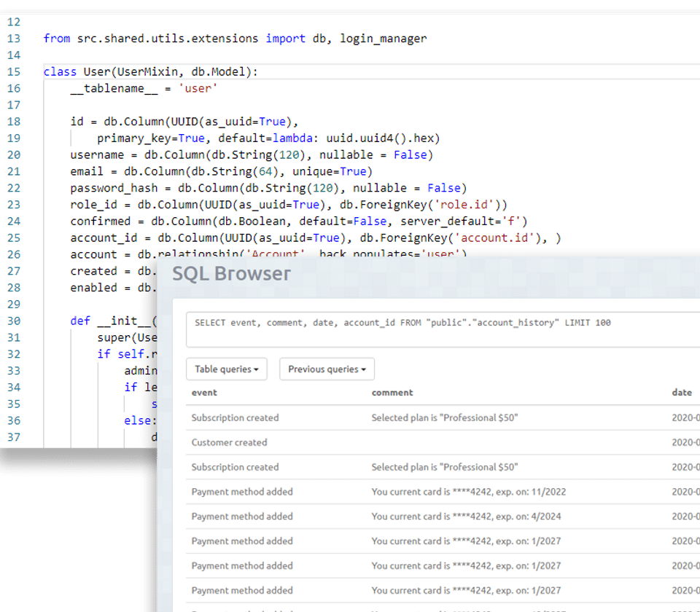
Task: Click the password_hash column definition line
Action: click(x=268, y=188)
